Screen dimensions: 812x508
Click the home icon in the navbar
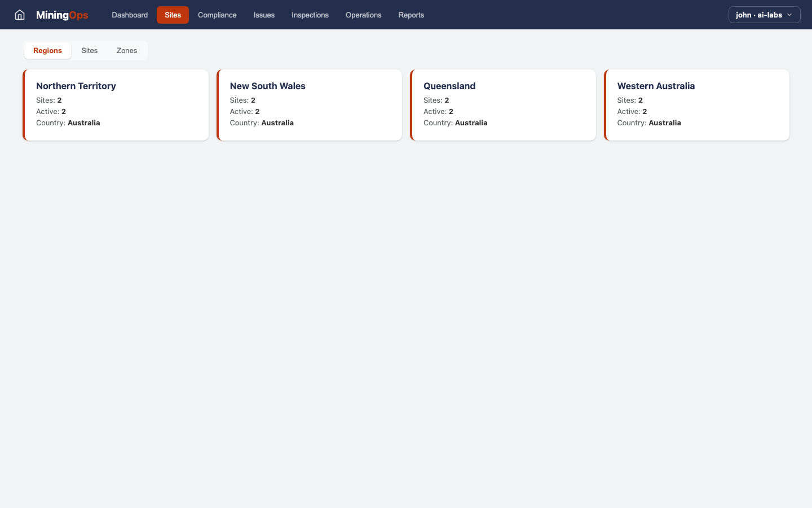[x=19, y=15]
